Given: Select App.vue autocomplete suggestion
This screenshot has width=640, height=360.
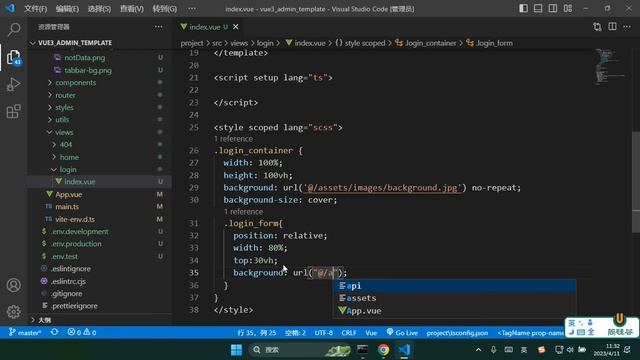Looking at the screenshot, I should pyautogui.click(x=454, y=311).
